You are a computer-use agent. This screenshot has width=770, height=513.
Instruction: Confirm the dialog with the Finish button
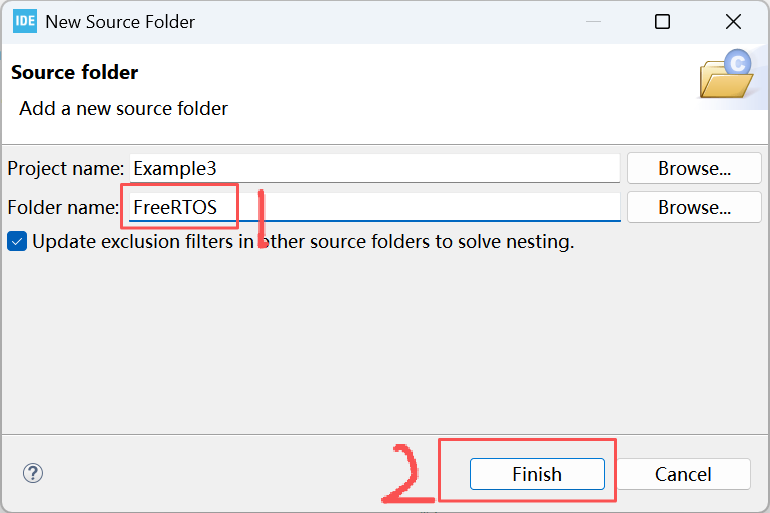pyautogui.click(x=537, y=474)
